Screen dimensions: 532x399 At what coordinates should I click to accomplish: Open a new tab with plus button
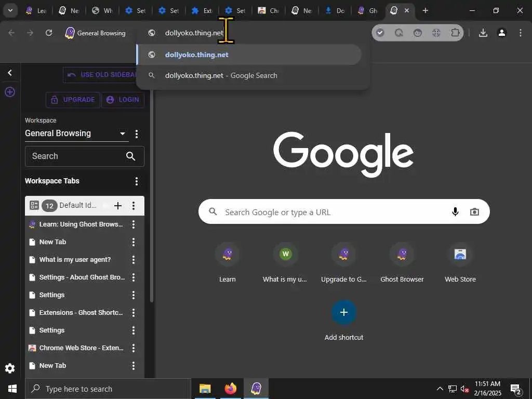coord(425,10)
